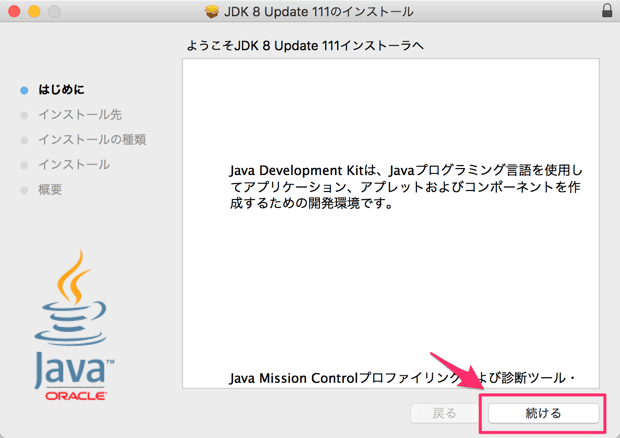
Task: Click the disabled 戻る back button
Action: (x=444, y=413)
